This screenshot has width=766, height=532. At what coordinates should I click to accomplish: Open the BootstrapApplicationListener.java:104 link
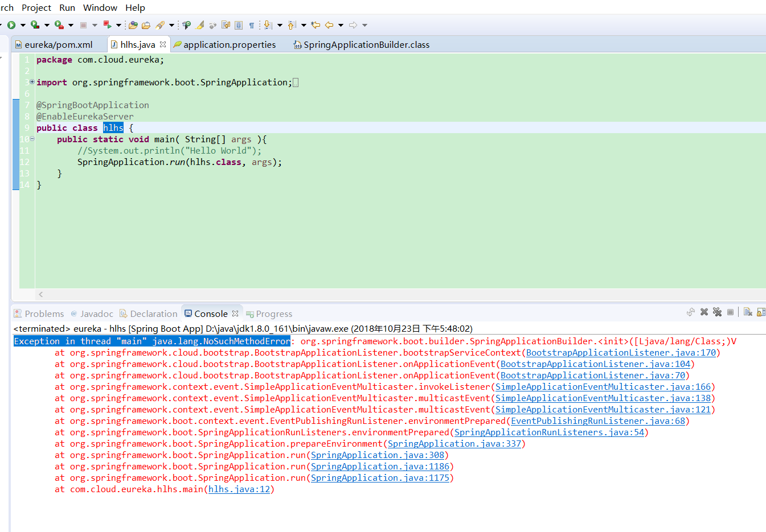(x=596, y=364)
